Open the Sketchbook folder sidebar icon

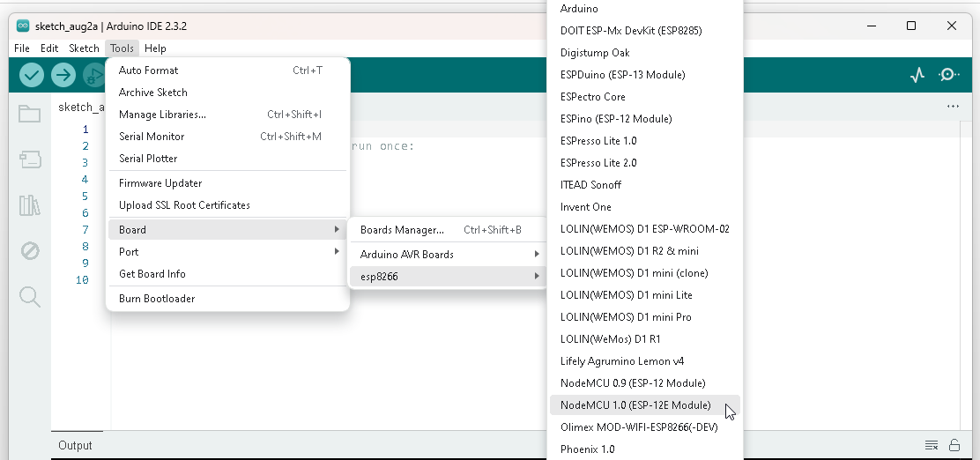[30, 114]
